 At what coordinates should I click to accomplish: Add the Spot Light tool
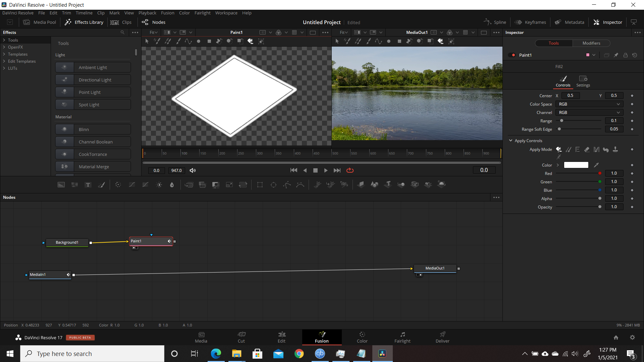93,105
